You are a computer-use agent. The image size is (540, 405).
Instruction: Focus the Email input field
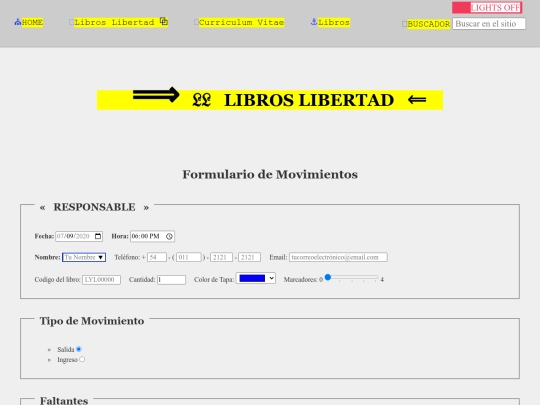[x=338, y=257]
